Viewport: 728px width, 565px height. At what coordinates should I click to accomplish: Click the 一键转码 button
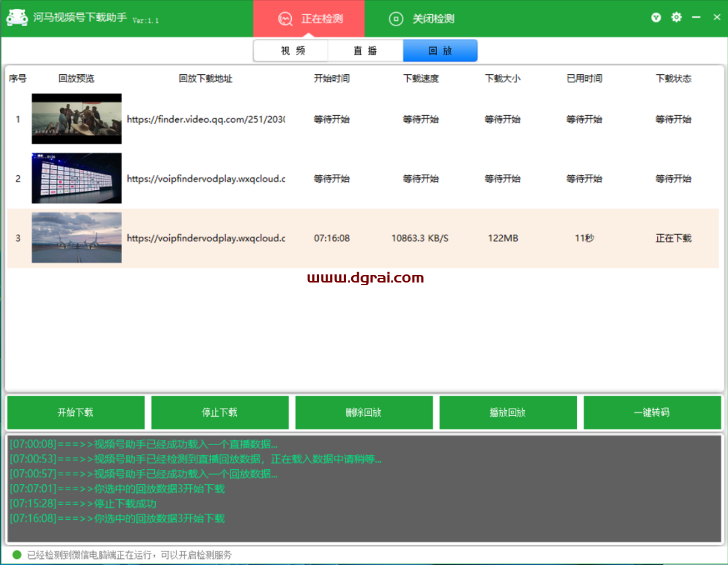[x=653, y=412]
